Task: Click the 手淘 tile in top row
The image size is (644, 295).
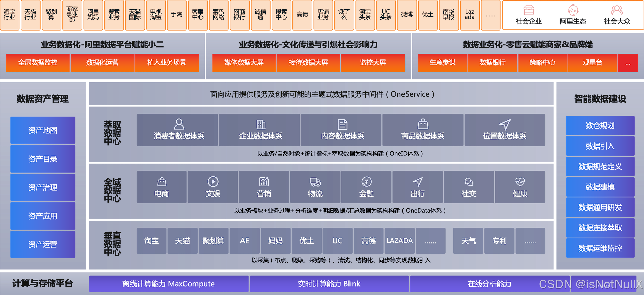Action: (x=177, y=15)
